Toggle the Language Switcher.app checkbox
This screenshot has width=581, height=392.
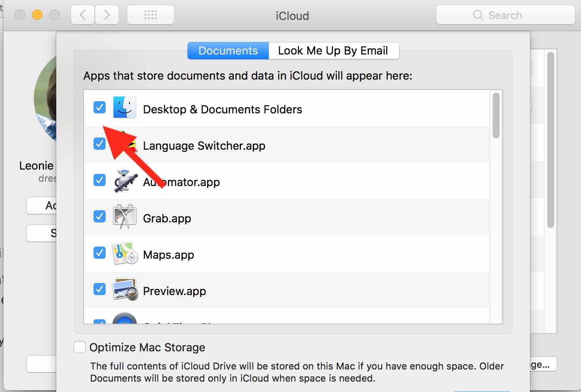pos(100,143)
